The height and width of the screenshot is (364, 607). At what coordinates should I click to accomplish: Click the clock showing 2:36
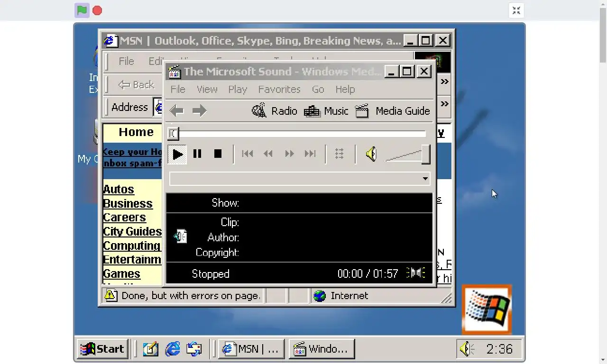[500, 349]
